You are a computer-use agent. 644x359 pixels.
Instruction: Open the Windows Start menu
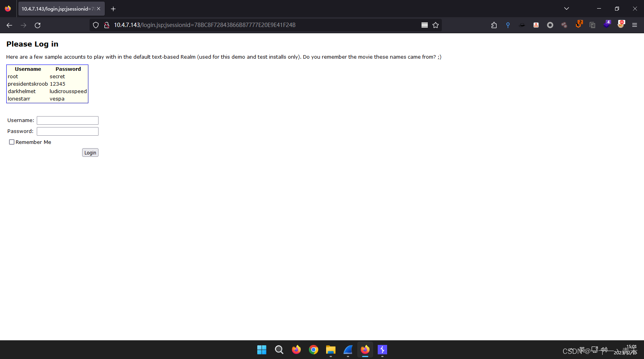pos(262,350)
